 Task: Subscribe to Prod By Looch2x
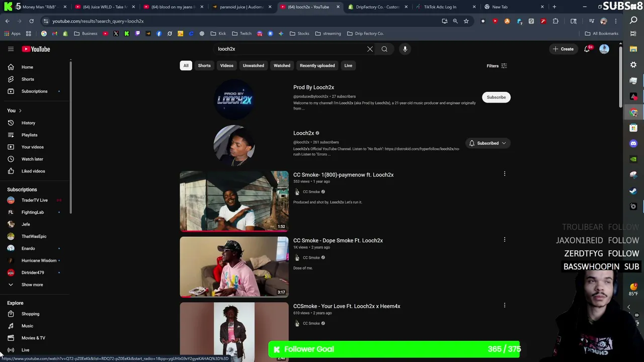coord(496,97)
